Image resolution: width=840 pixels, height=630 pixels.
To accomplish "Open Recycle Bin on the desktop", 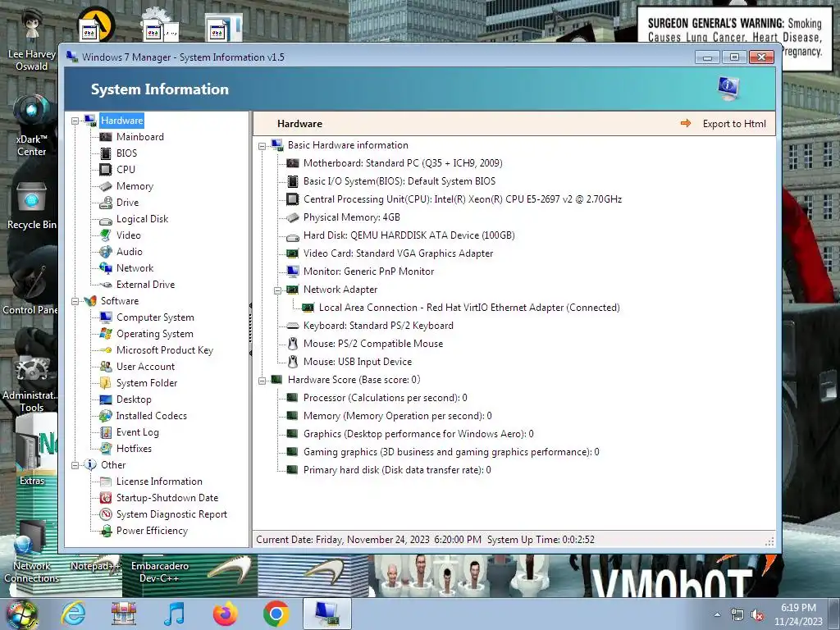I will 31,206.
